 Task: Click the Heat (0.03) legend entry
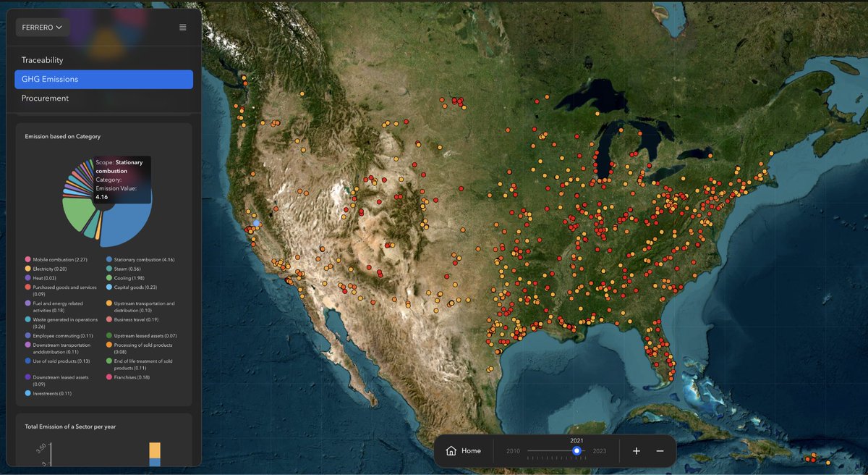tap(40, 278)
